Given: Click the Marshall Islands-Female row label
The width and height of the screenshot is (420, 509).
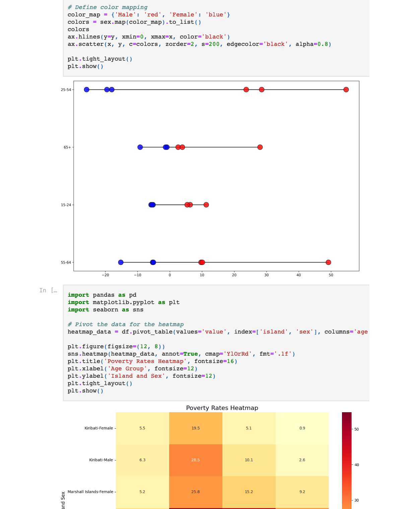Looking at the screenshot, I should [90, 492].
